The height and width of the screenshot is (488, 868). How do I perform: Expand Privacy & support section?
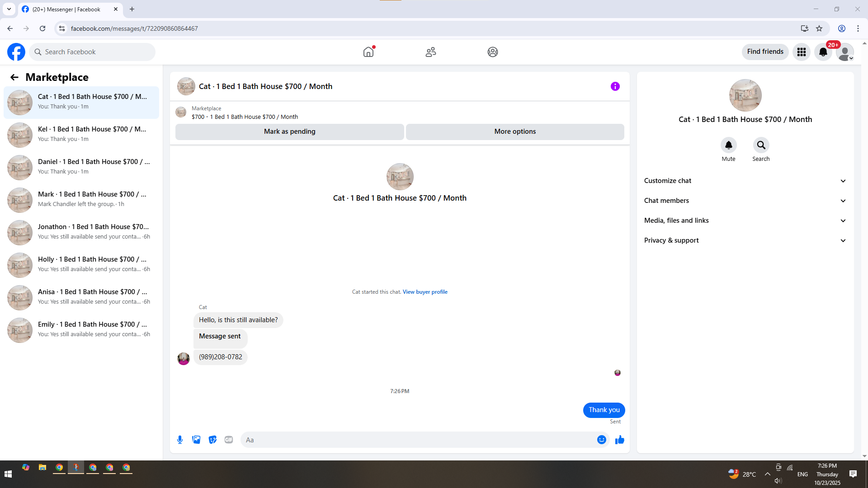tap(745, 240)
